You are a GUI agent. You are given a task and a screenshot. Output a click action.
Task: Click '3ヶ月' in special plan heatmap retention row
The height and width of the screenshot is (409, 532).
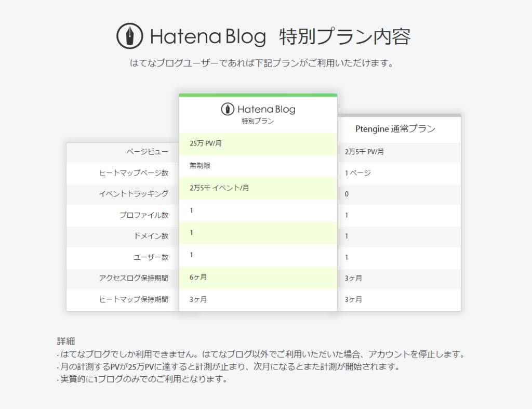point(258,300)
